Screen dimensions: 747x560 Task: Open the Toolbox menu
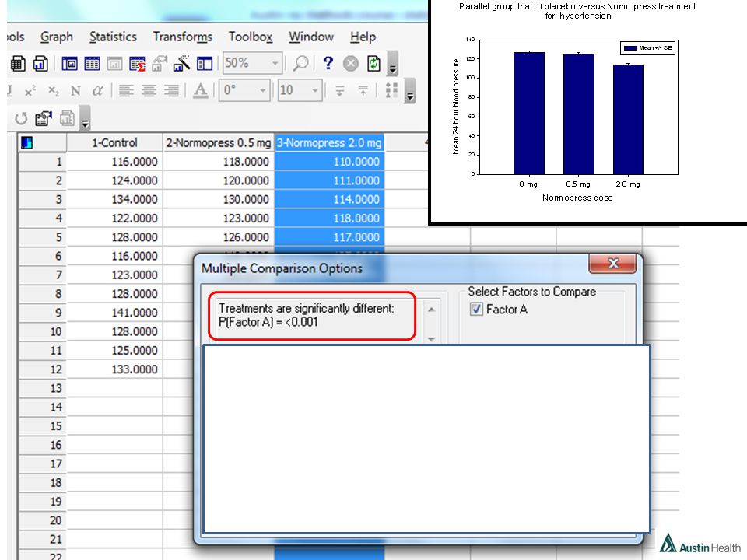[250, 37]
